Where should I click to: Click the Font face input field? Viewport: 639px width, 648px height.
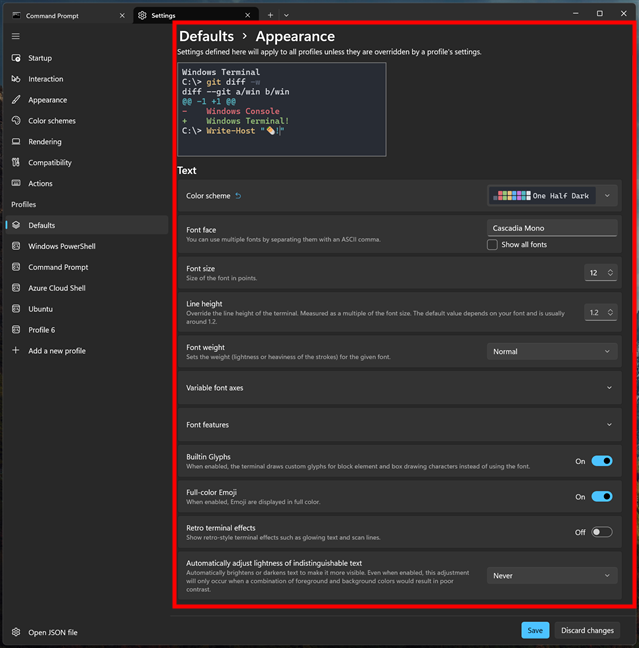[x=552, y=228]
